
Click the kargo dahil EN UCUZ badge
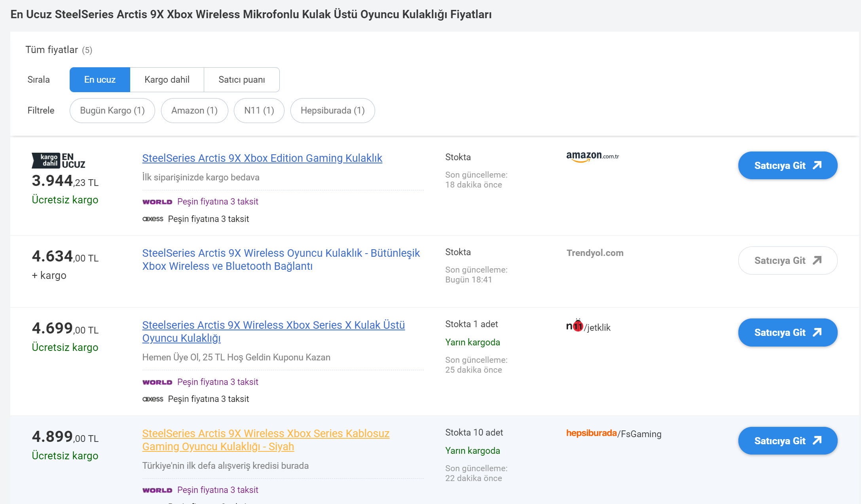point(59,161)
